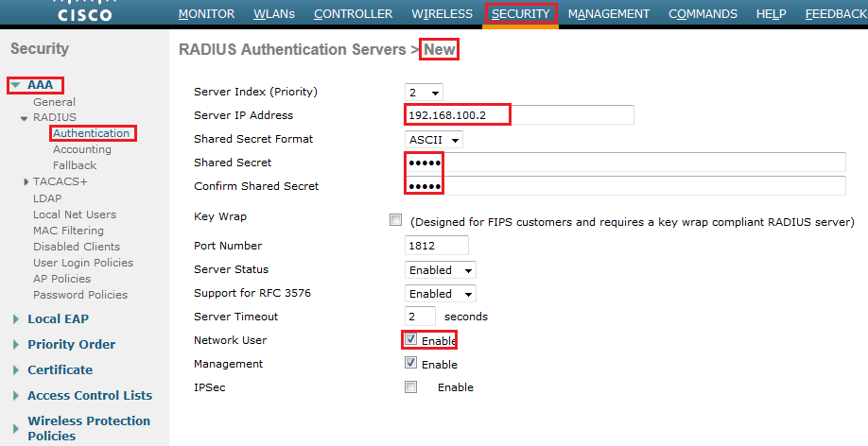Click the Server IP Address field
This screenshot has height=446, width=868.
(x=518, y=115)
